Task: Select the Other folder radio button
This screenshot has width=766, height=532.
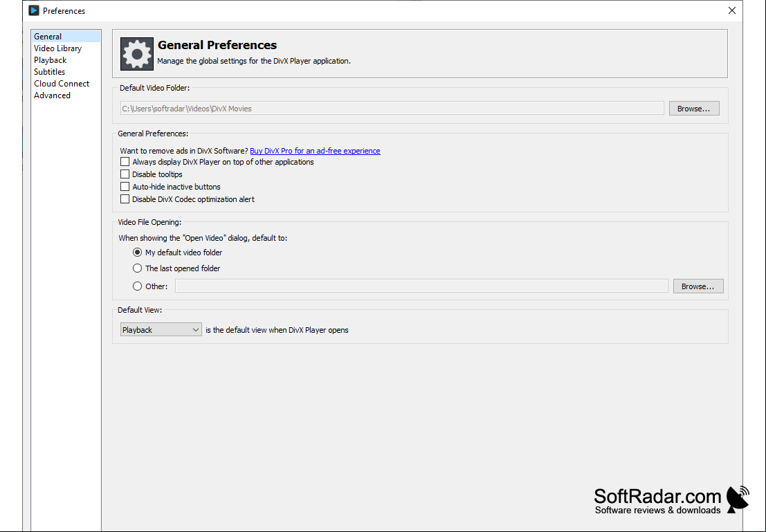Action: (x=137, y=286)
